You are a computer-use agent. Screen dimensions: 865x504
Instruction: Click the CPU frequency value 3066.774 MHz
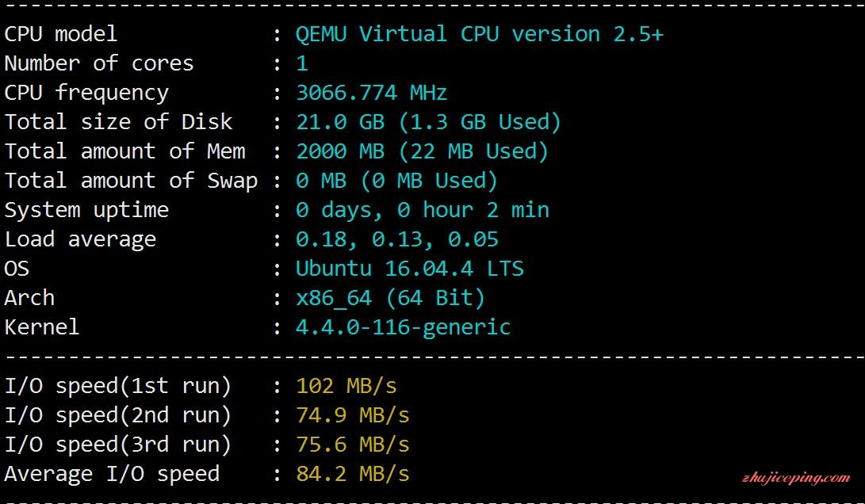pyautogui.click(x=371, y=93)
